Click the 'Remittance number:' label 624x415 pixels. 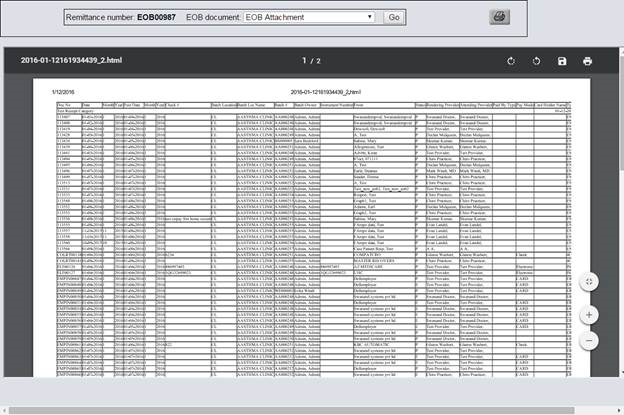100,17
